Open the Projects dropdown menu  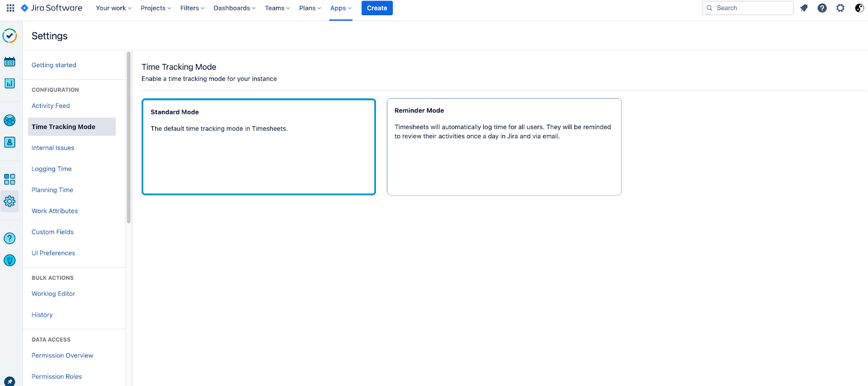[x=156, y=8]
